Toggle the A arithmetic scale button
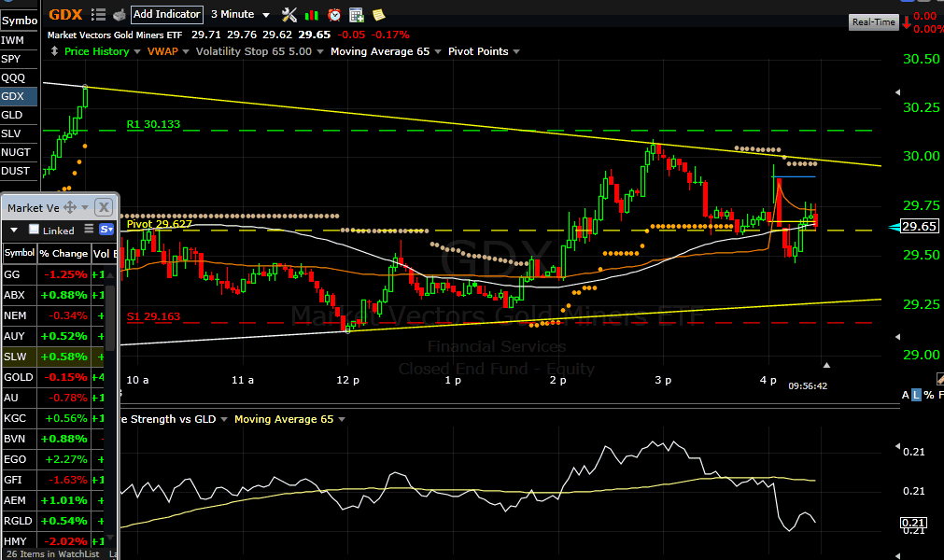This screenshot has width=944, height=560. click(906, 395)
